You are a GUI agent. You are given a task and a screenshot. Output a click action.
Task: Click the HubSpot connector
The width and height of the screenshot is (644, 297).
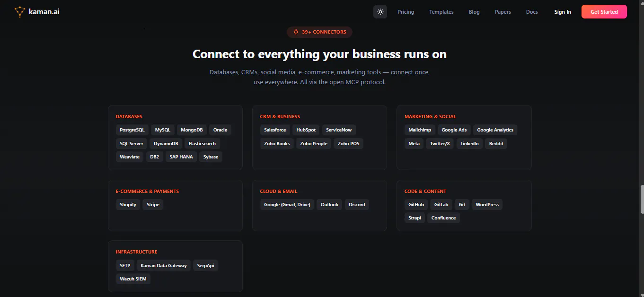tap(306, 130)
